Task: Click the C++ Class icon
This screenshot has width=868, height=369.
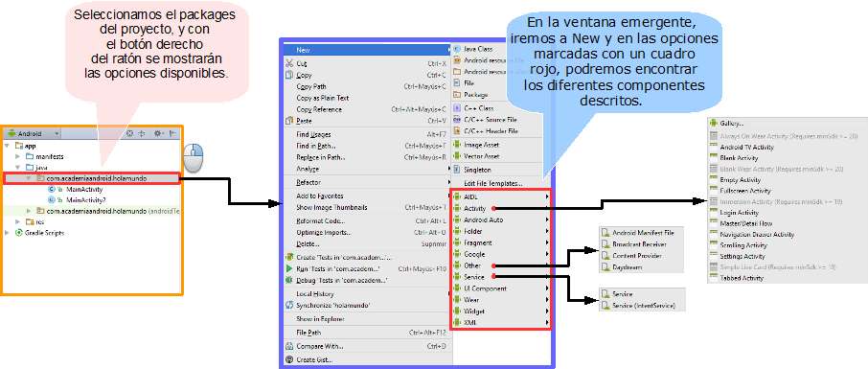Action: coord(457,108)
